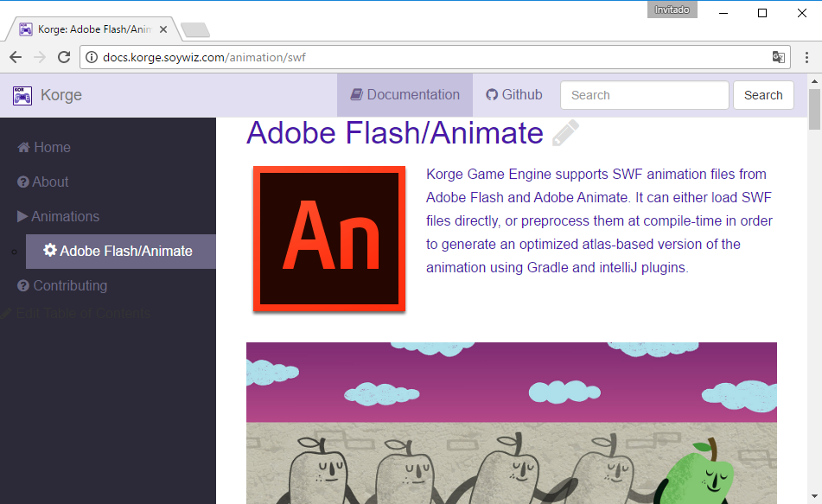Open the About sidebar link
Screen dimensions: 822x504
[x=43, y=182]
